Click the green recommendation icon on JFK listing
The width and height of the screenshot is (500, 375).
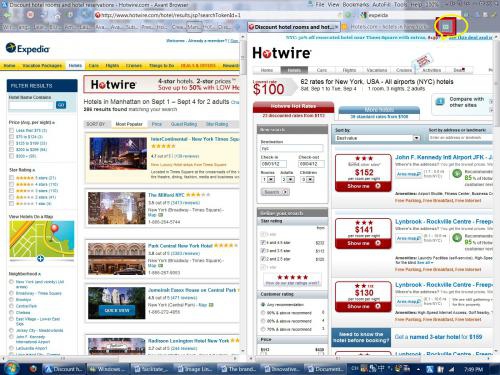[457, 173]
